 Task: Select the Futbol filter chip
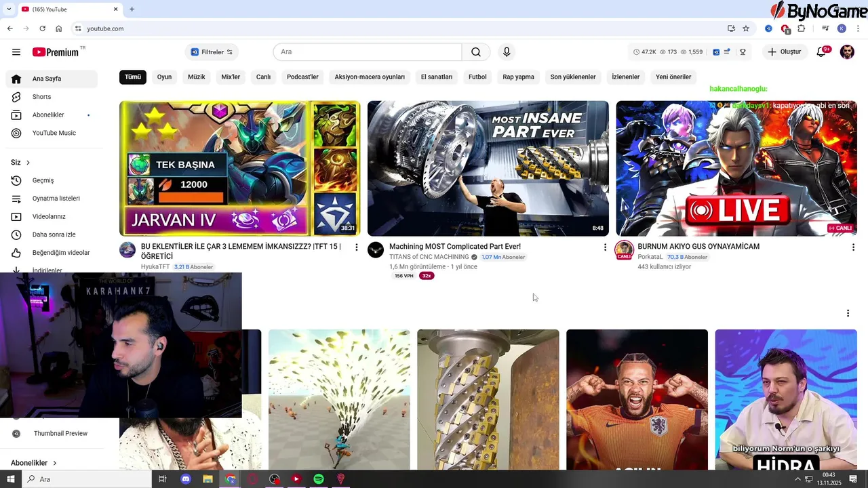tap(477, 77)
